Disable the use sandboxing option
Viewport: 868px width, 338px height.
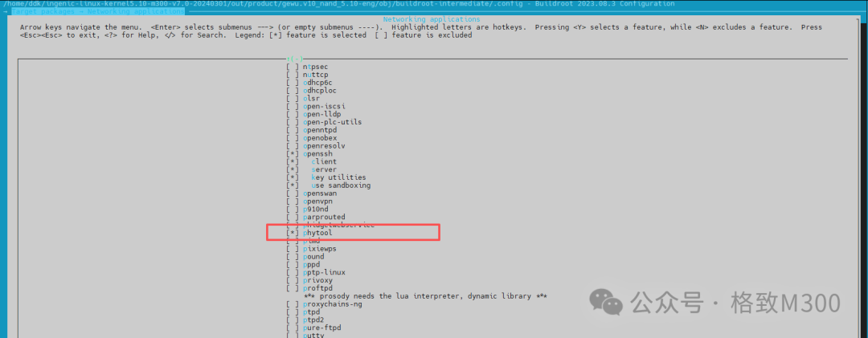(293, 185)
